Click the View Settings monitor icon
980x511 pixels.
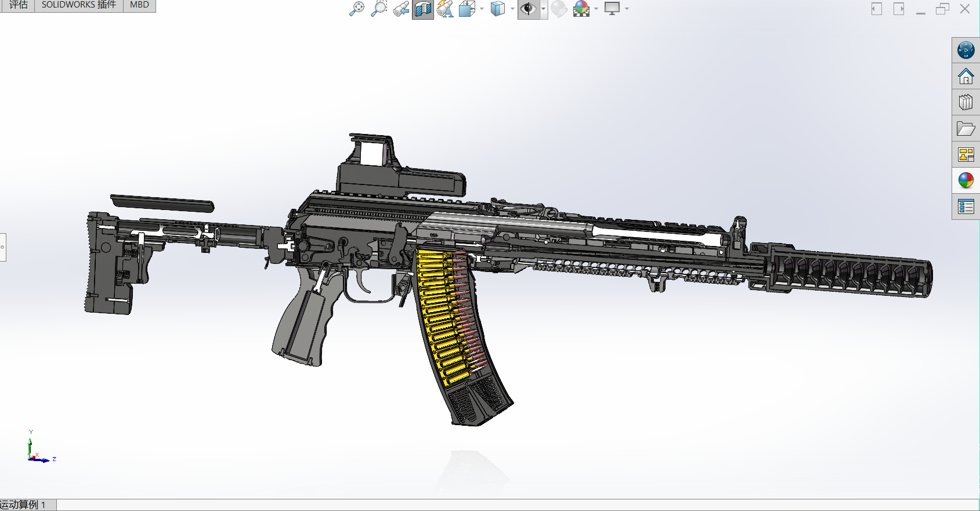[612, 9]
